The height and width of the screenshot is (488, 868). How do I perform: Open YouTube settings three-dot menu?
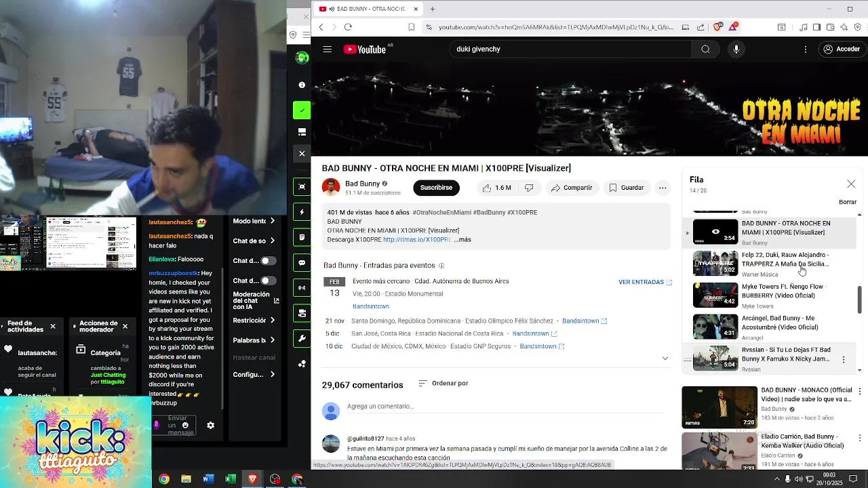click(x=806, y=49)
